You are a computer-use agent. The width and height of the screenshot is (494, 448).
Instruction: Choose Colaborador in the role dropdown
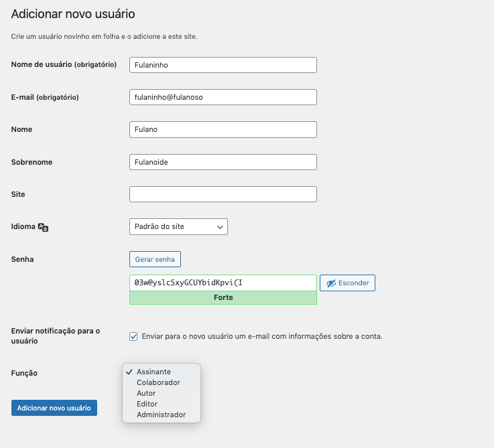point(158,382)
